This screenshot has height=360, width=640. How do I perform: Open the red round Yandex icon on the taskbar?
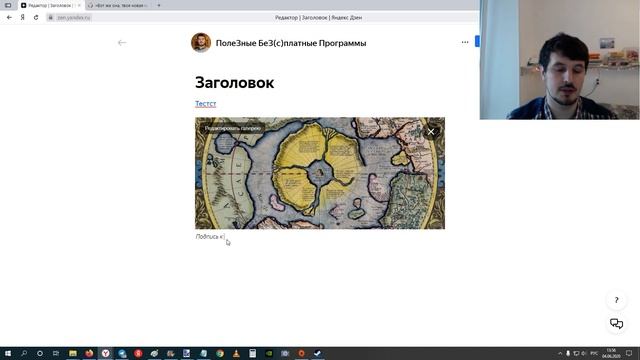(x=138, y=353)
